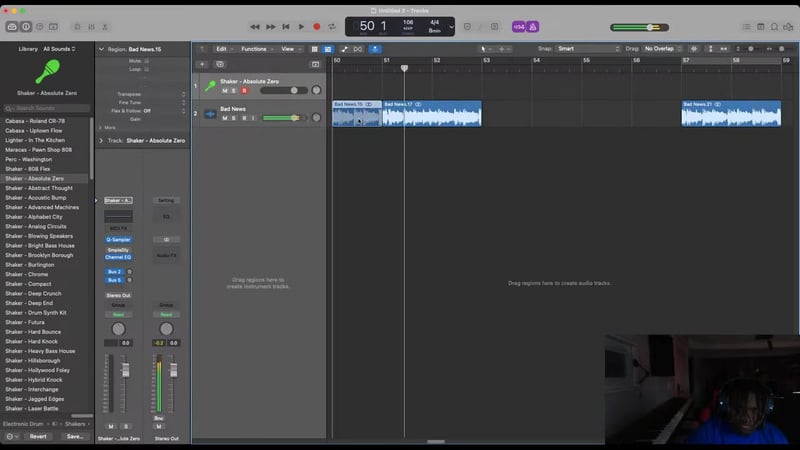The image size is (800, 450).
Task: Adjust the master volume slider in control bar
Action: (639, 27)
